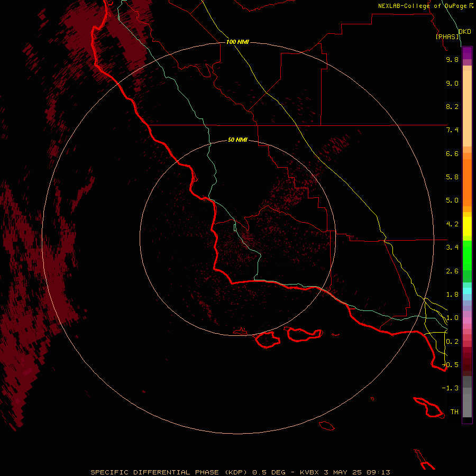Click the 4.2 scale value
The image size is (476, 476).
point(452,224)
